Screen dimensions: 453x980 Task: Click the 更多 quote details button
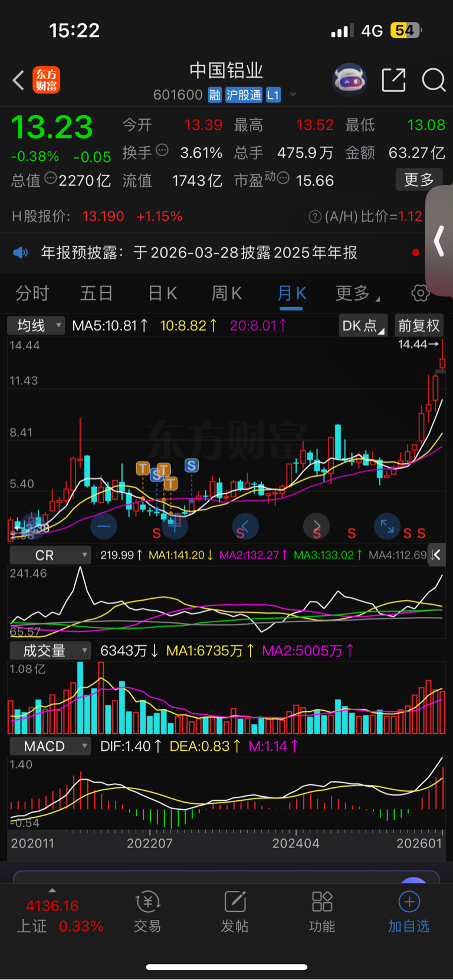tap(419, 180)
